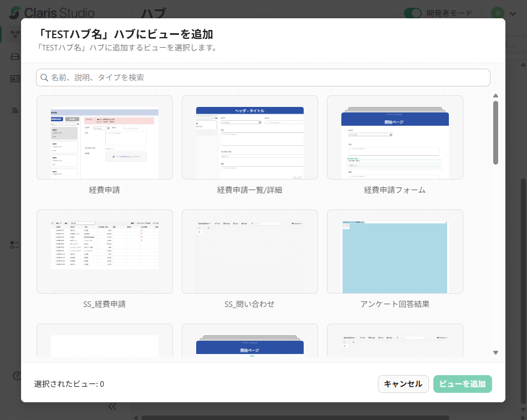
Task: Select the SS_問い合わせ view thumbnail
Action: coord(249,252)
